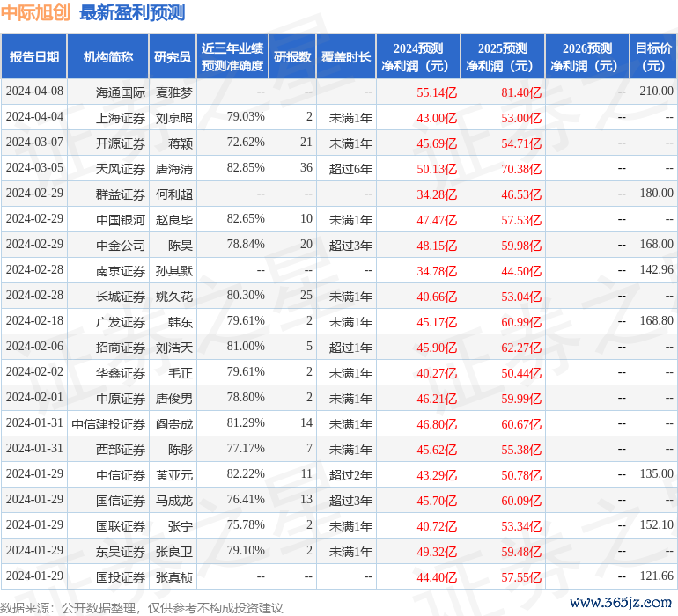Screen dimensions: 678x616
Task: Click target price 210.00
Action: [x=656, y=92]
